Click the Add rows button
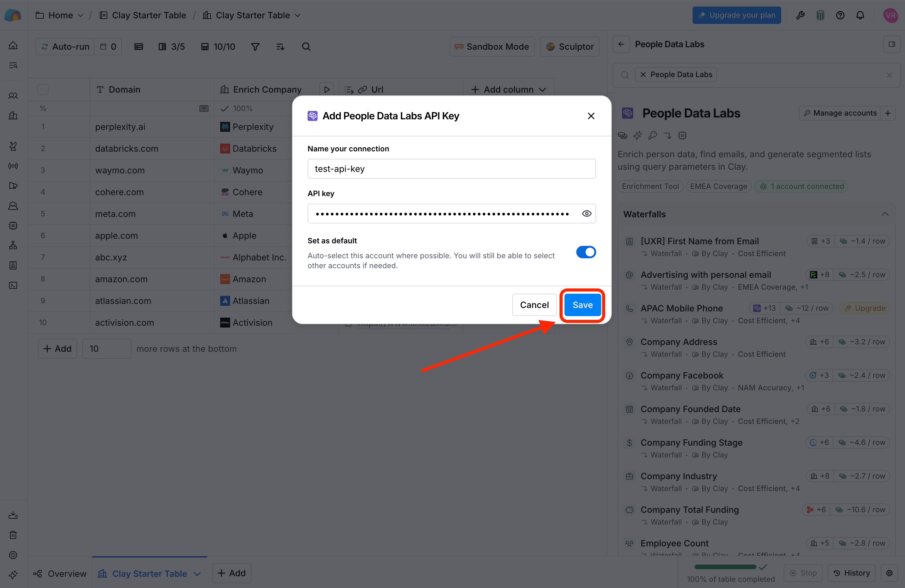Viewport: 905px width, 588px height. (58, 349)
